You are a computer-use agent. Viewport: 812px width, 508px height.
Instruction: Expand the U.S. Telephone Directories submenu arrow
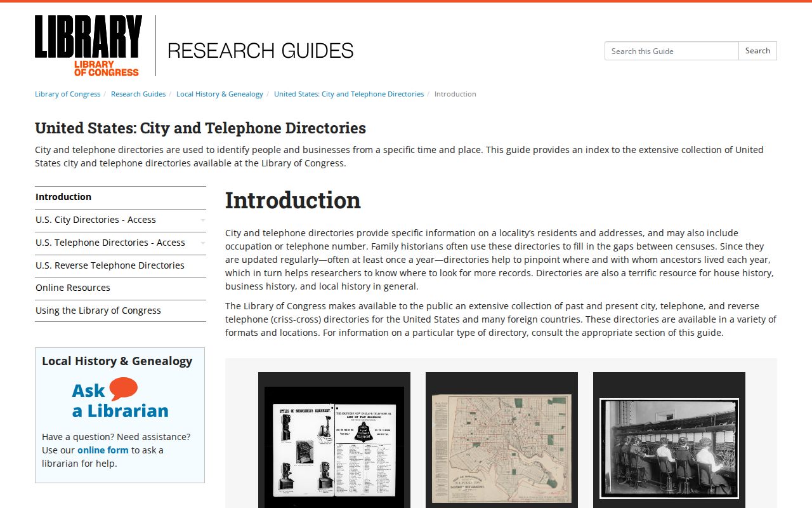coord(202,243)
